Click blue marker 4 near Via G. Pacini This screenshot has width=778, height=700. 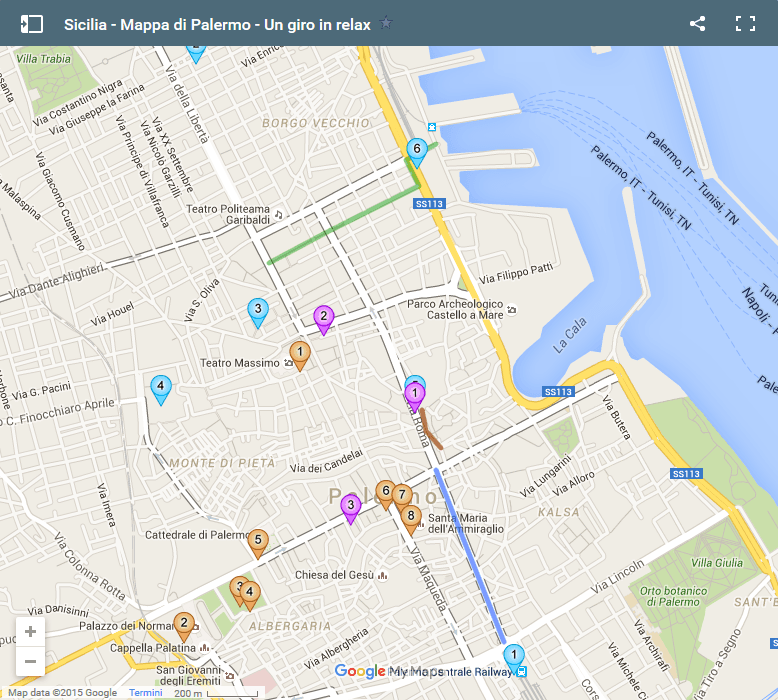point(160,387)
